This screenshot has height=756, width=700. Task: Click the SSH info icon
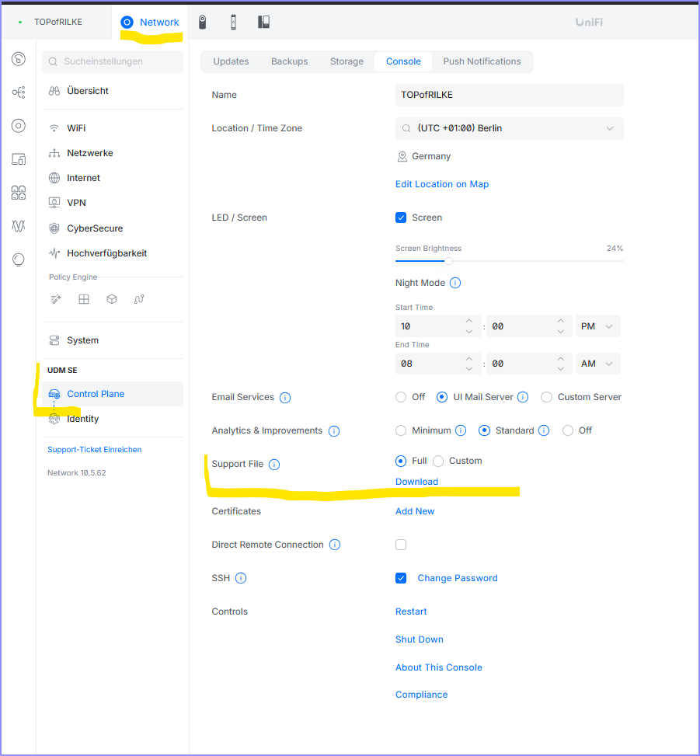[241, 578]
